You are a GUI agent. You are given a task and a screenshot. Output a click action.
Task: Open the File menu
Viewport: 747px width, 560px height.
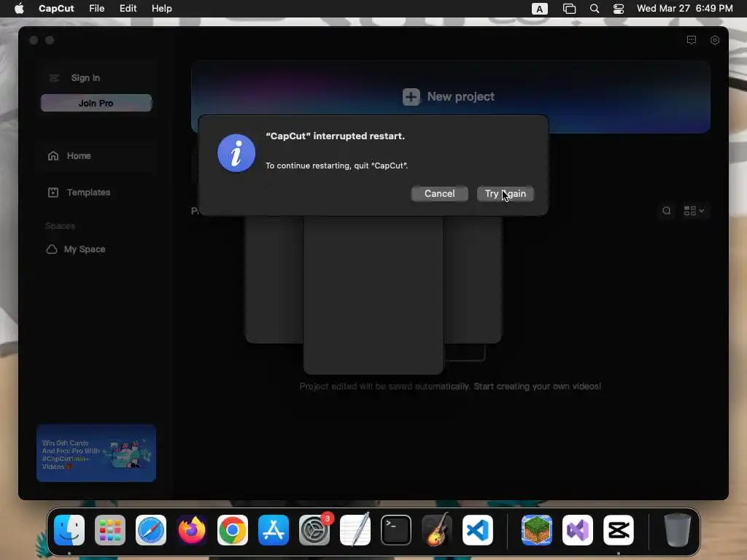[97, 9]
